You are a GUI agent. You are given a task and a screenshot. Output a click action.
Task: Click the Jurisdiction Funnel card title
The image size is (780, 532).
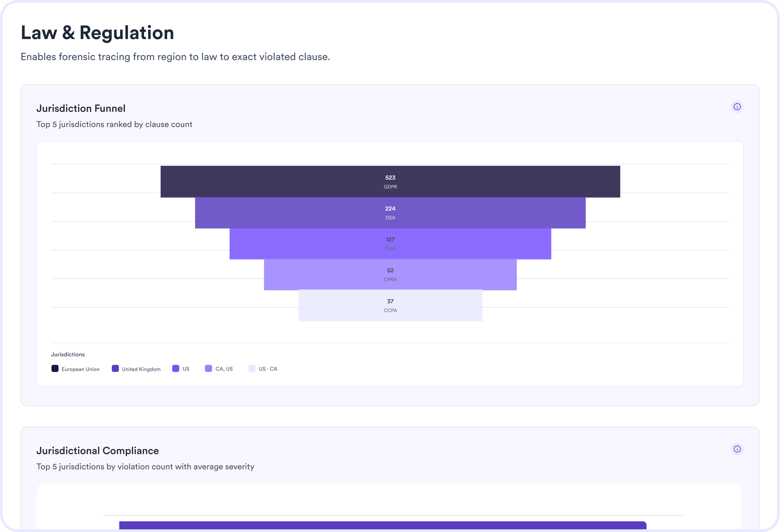point(81,108)
